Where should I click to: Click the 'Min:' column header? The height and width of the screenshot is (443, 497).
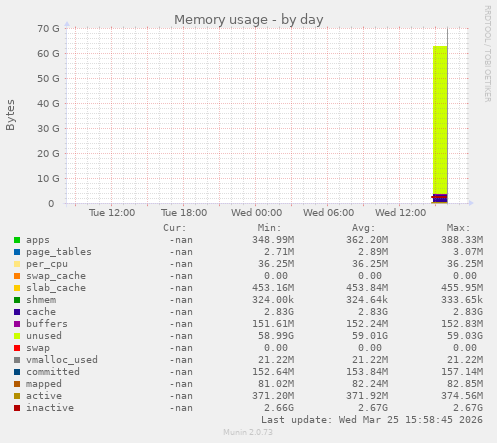coord(269,228)
